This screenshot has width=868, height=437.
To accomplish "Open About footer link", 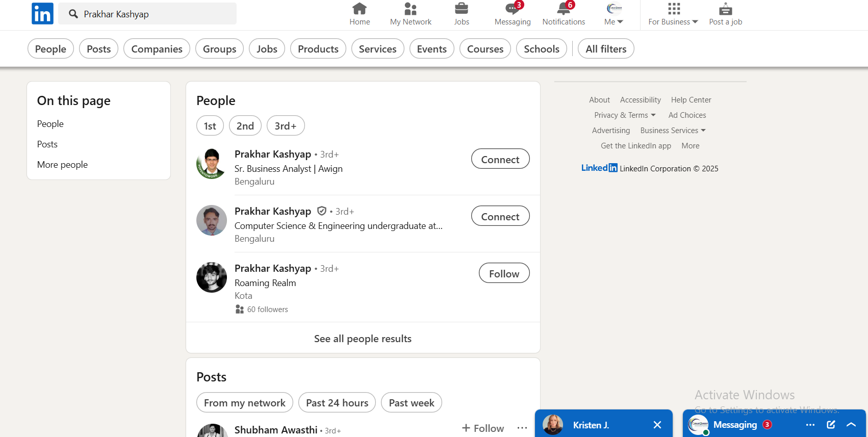I will (599, 100).
